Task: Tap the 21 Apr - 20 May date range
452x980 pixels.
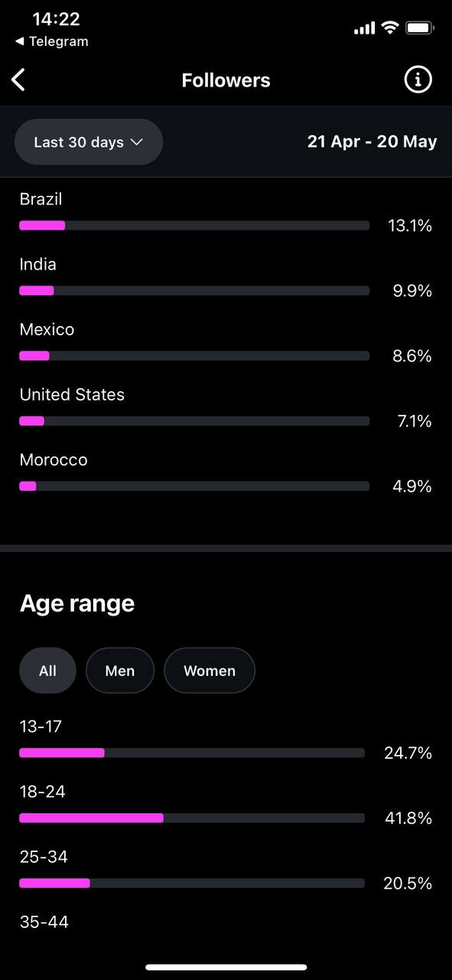Action: pyautogui.click(x=372, y=142)
